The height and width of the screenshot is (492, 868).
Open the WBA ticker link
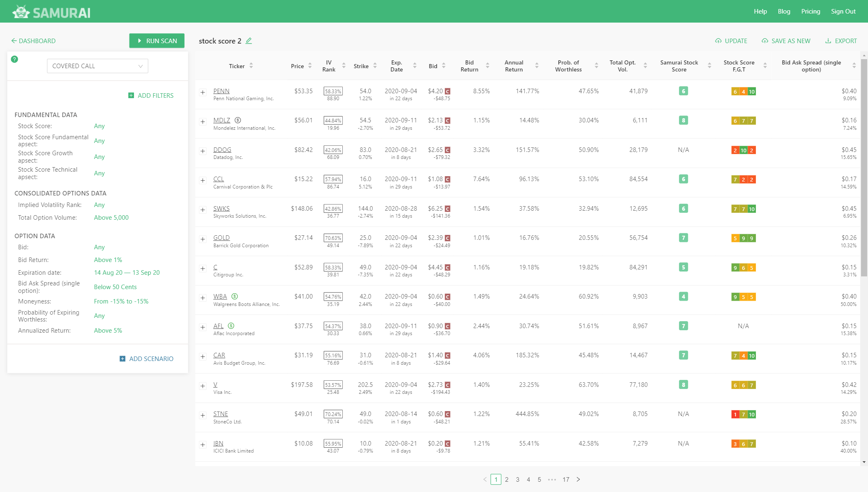220,296
